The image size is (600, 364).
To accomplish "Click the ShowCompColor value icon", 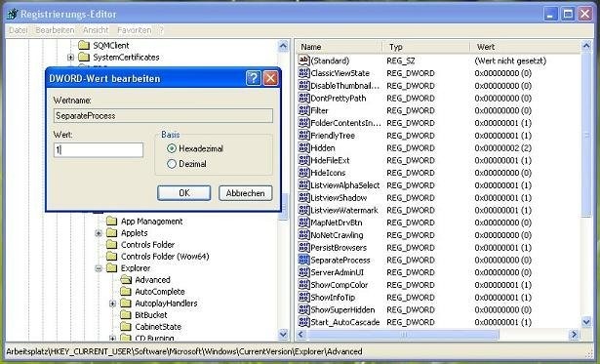I will 303,284.
